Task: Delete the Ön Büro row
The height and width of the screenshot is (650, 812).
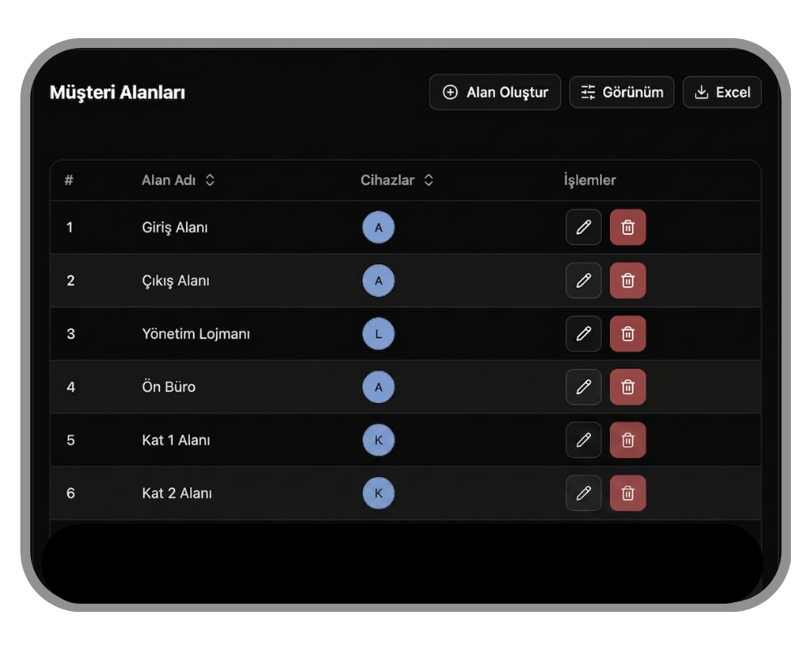Action: coord(628,387)
